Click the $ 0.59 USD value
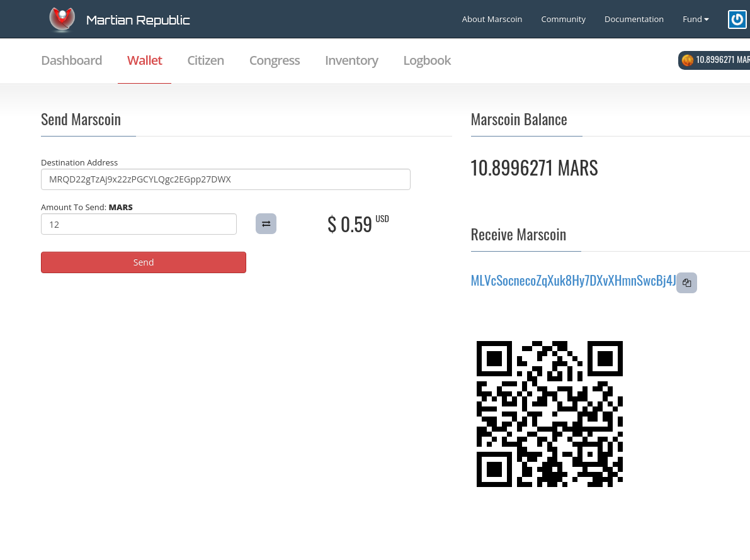The width and height of the screenshot is (750, 560). coord(358,223)
